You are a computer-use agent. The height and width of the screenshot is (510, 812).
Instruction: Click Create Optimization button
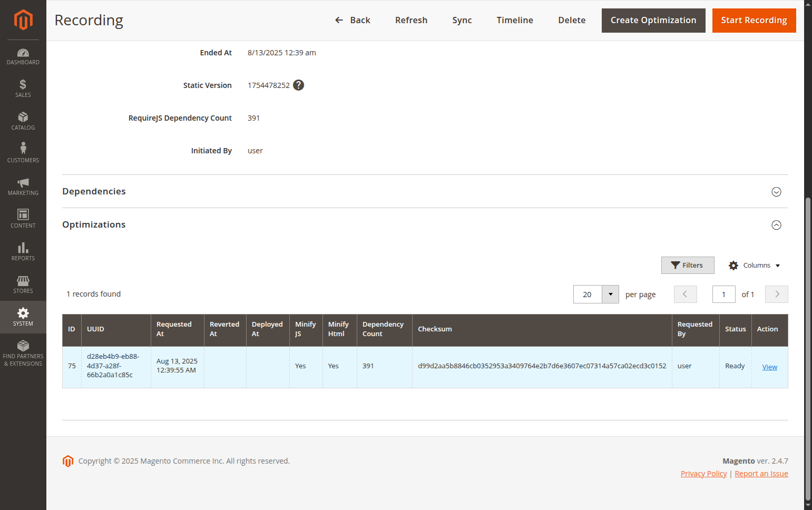pos(653,21)
